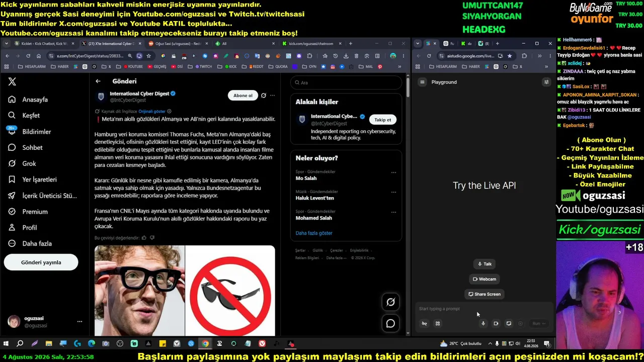The width and height of the screenshot is (644, 362).
Task: Click the Daha fazla göster link
Action: pos(314,233)
